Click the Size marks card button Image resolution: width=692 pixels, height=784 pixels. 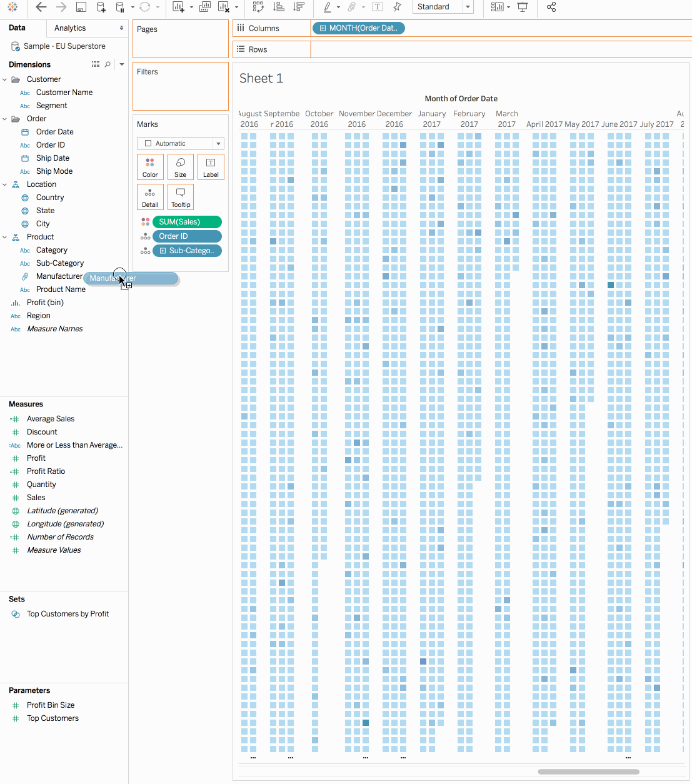(181, 167)
